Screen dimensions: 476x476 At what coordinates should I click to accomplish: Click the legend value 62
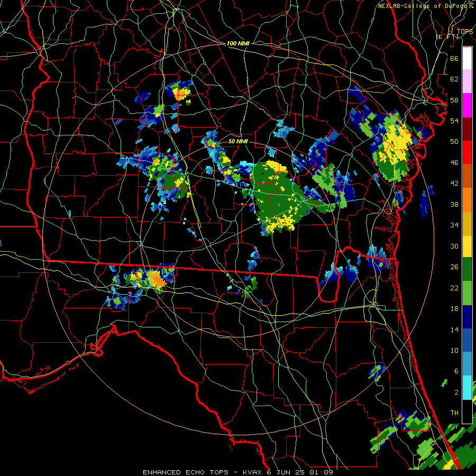pos(454,79)
